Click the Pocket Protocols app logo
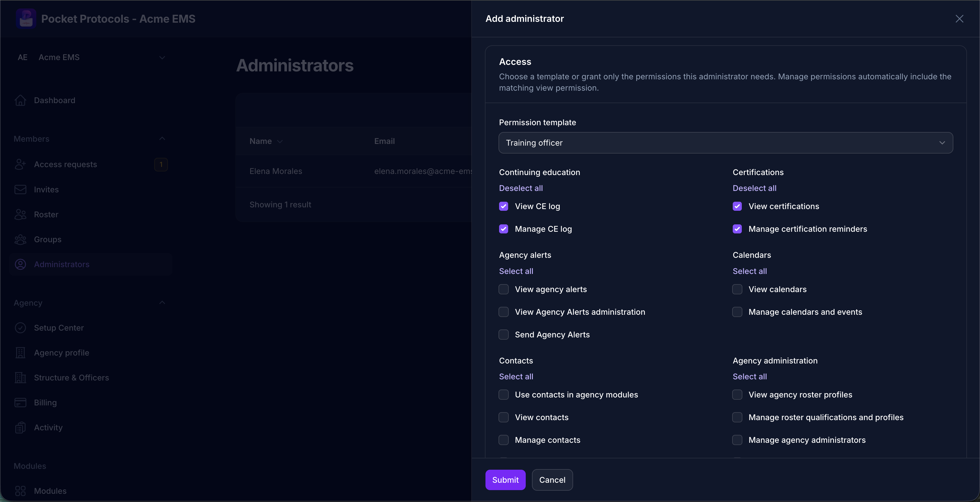Viewport: 980px width, 502px height. point(26,19)
